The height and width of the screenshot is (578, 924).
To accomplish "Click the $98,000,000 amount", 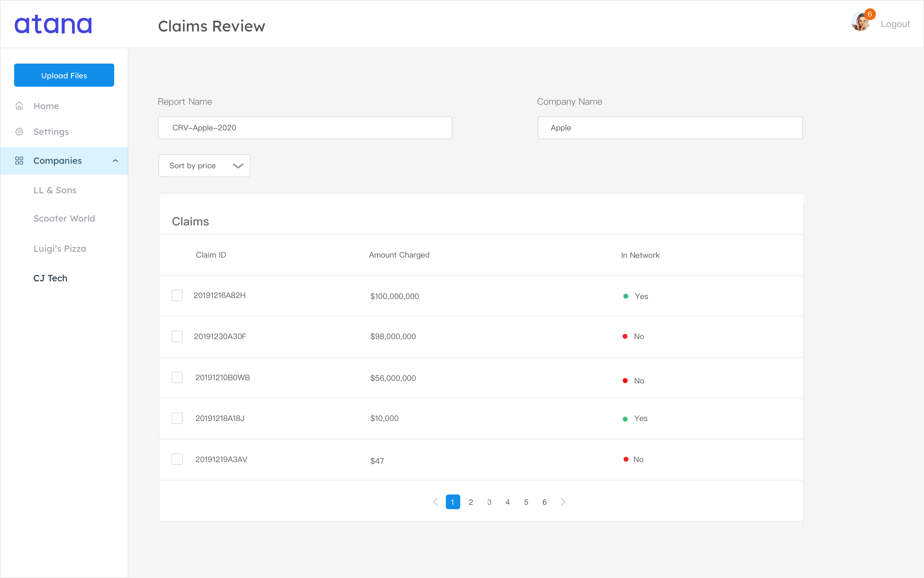I will tap(393, 337).
